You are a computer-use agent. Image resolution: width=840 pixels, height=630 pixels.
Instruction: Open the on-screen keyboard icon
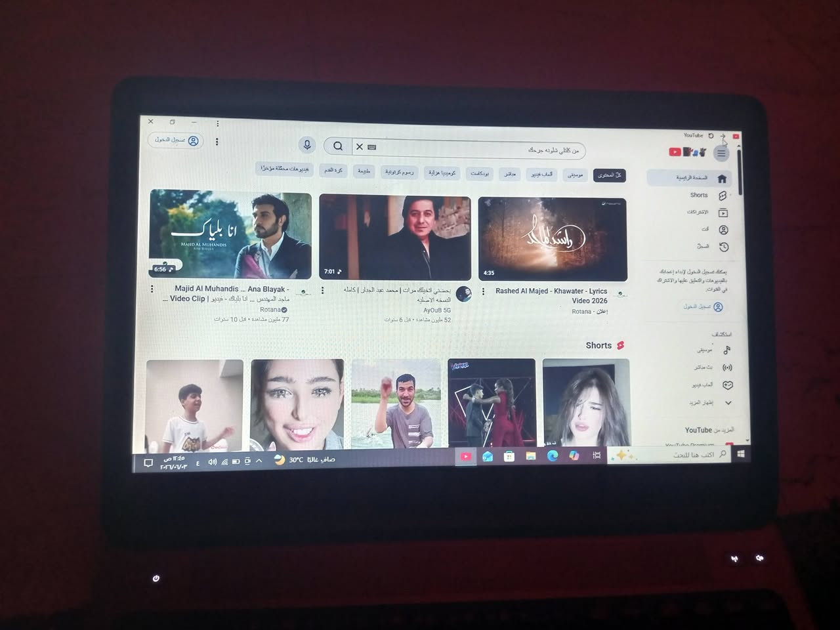point(372,148)
